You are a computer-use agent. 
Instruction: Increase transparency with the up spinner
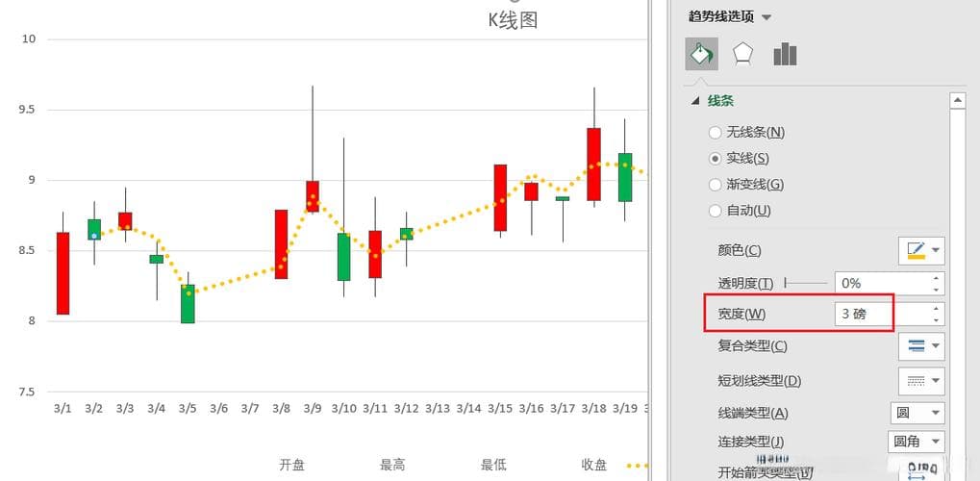936,278
